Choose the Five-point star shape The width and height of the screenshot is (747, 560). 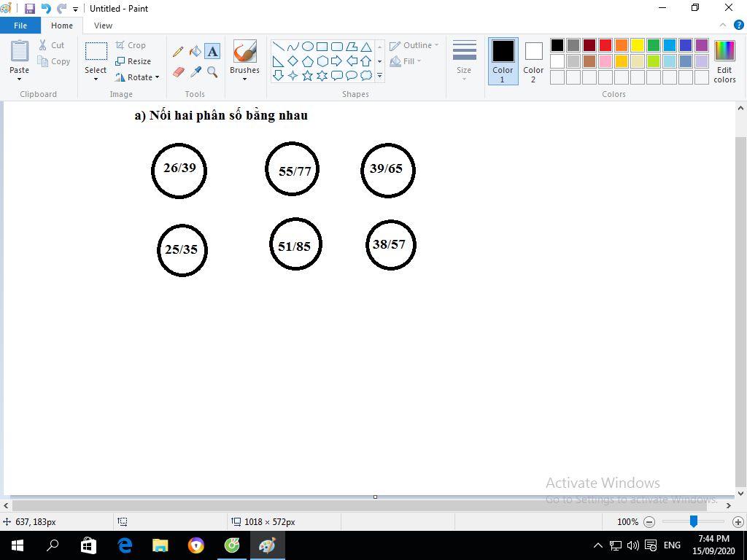(308, 76)
